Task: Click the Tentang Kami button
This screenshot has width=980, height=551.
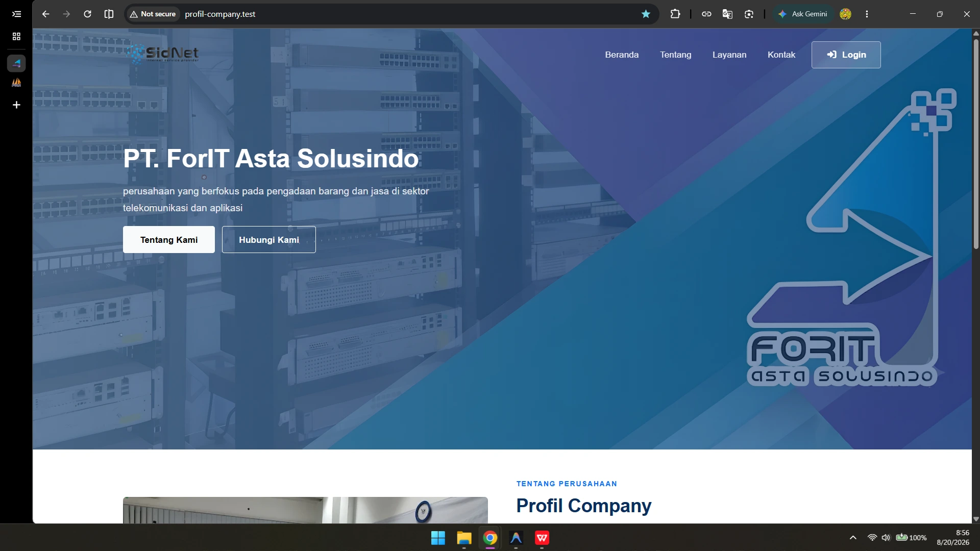Action: click(x=169, y=240)
